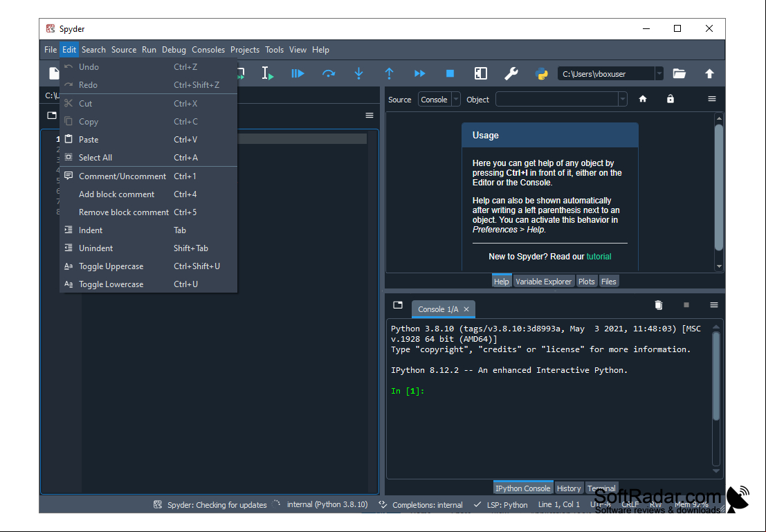
Task: Click the Stop debugging square icon
Action: tap(450, 73)
